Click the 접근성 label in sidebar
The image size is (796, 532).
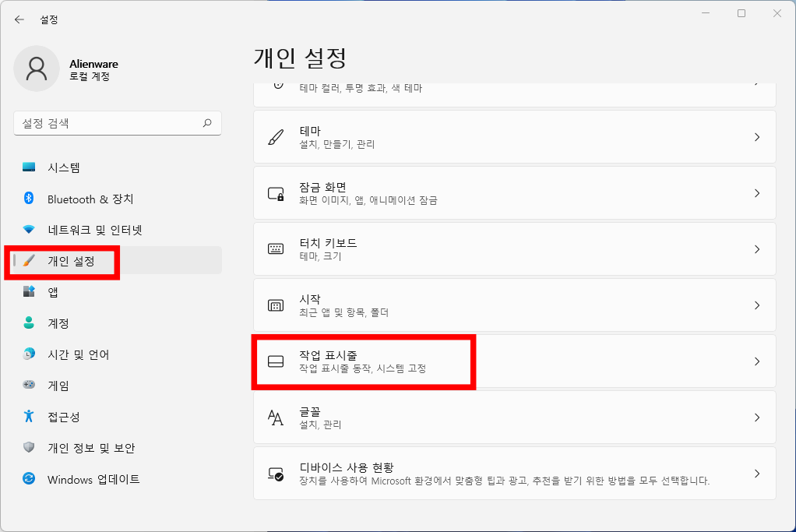63,417
